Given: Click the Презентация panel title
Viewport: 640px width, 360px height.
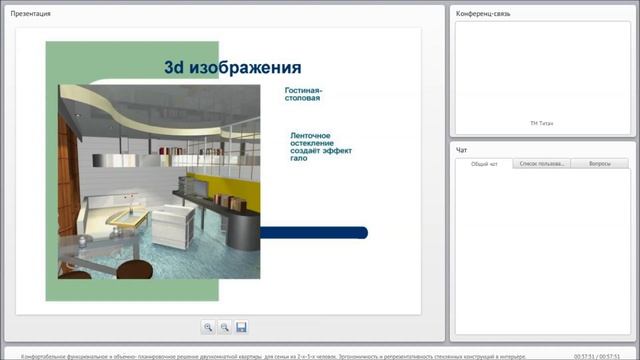Looking at the screenshot, I should pos(31,13).
